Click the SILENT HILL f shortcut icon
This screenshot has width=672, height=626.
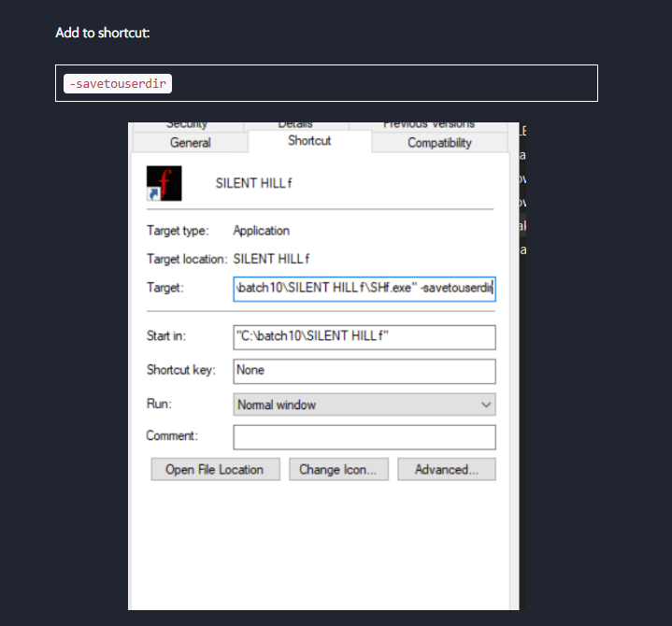coord(164,183)
